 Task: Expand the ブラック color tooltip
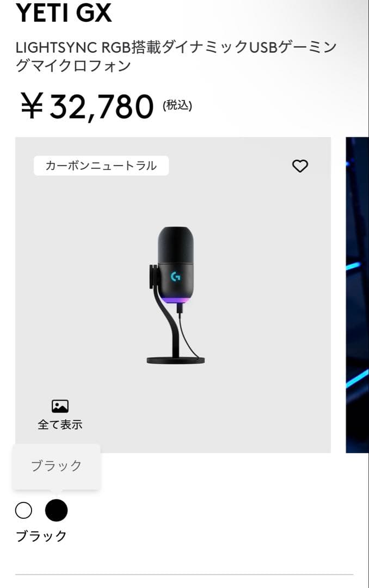click(57, 465)
